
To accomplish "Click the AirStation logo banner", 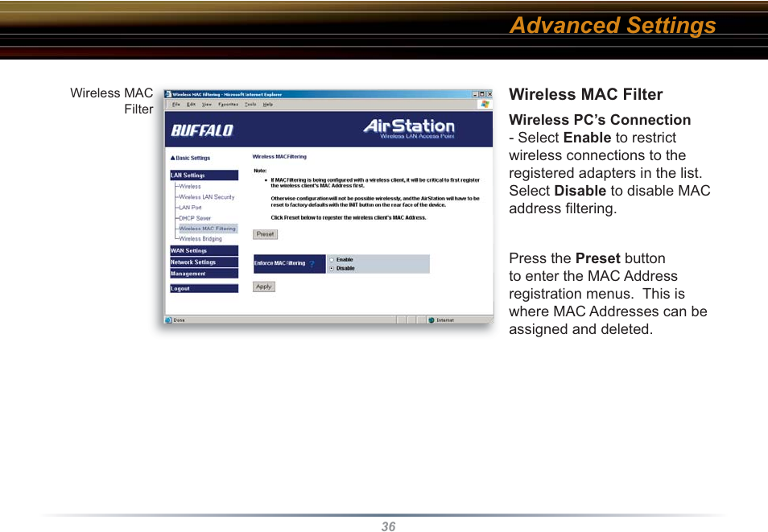I will [409, 129].
